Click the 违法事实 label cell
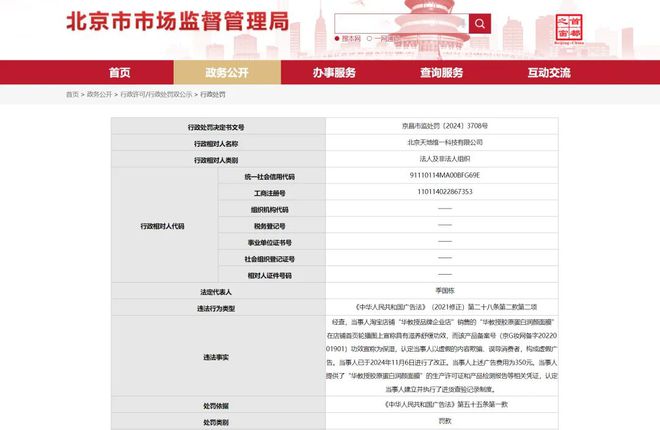The height and width of the screenshot is (430, 660). pos(218,357)
